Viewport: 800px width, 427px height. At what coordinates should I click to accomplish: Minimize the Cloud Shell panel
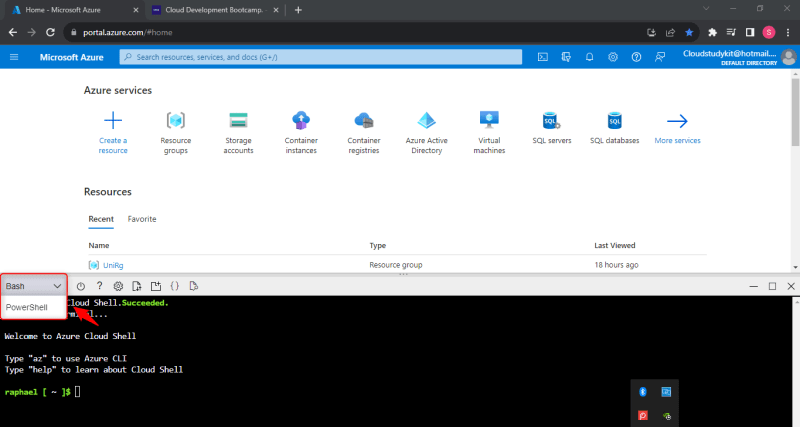pos(754,286)
